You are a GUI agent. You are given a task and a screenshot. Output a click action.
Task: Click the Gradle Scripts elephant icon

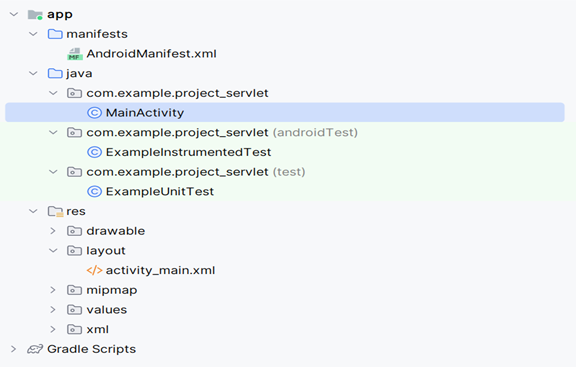(35, 349)
